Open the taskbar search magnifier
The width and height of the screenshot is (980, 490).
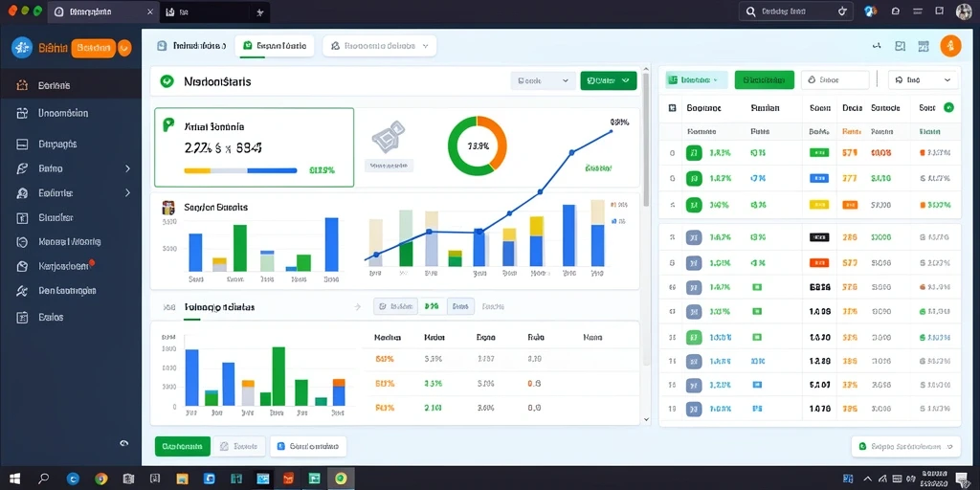[x=44, y=479]
